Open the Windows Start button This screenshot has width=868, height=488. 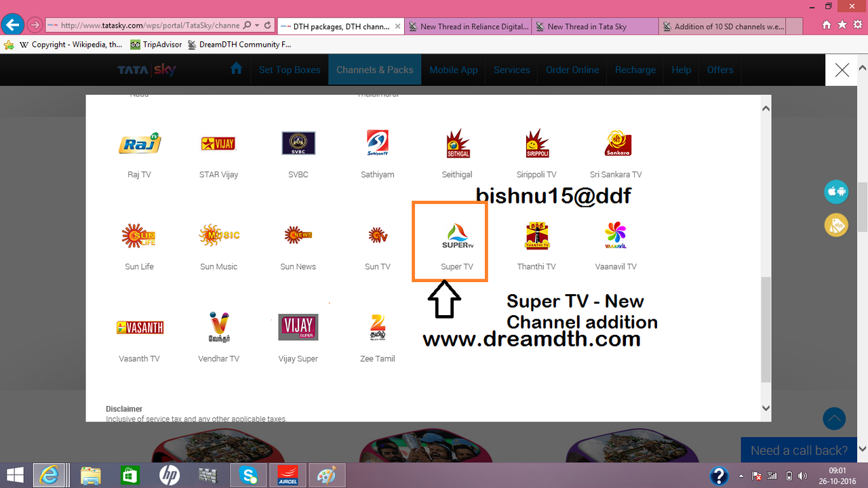[14, 475]
